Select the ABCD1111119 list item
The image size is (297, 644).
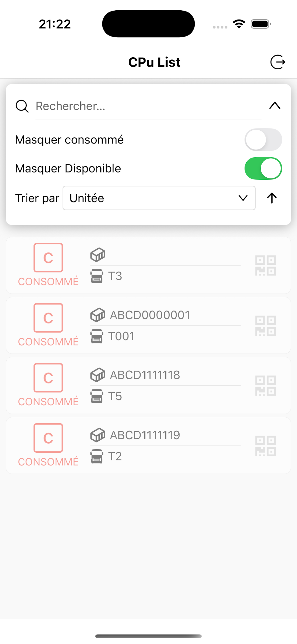coord(148,445)
